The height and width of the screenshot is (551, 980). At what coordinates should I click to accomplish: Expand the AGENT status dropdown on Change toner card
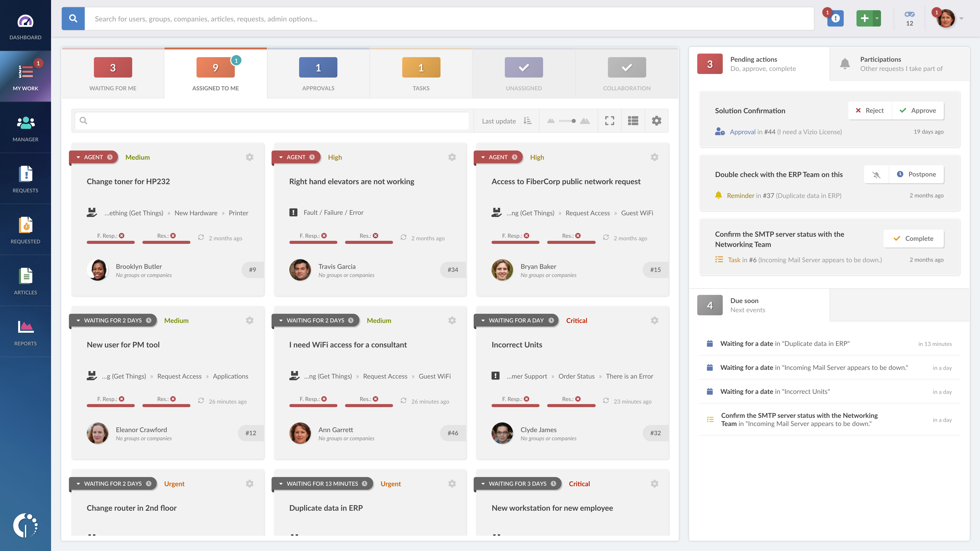(x=78, y=157)
